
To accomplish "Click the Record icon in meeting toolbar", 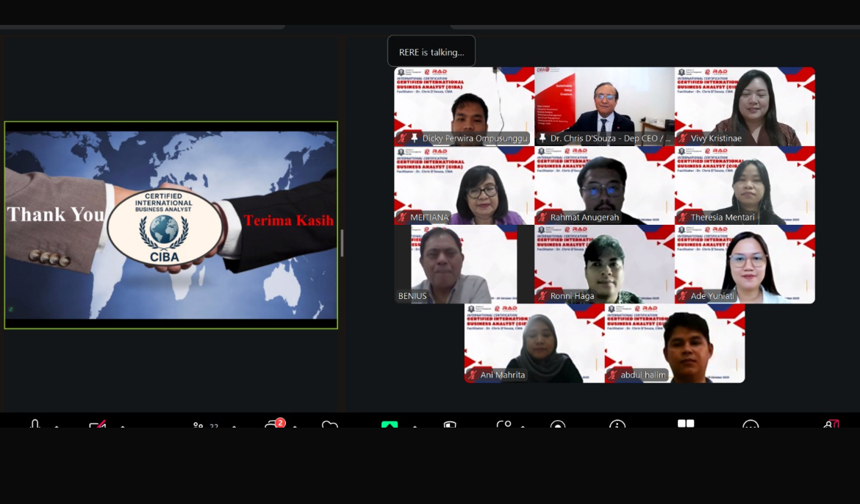I will click(558, 425).
